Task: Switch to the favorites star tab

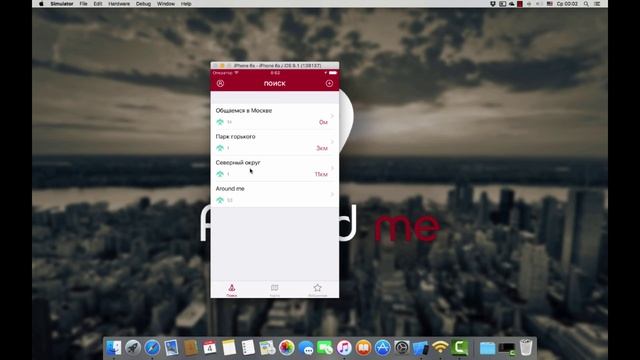Action: click(x=318, y=290)
